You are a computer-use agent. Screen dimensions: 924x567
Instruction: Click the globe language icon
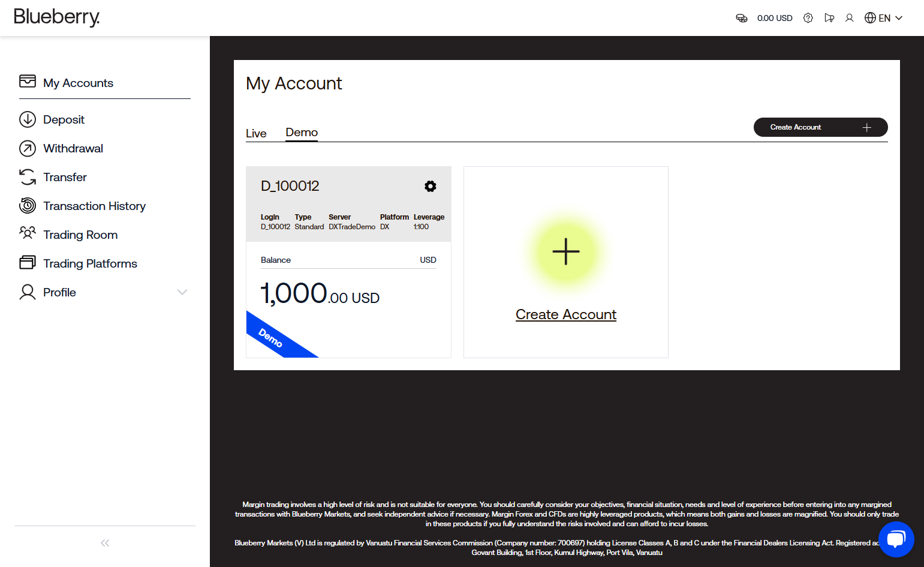coord(870,18)
